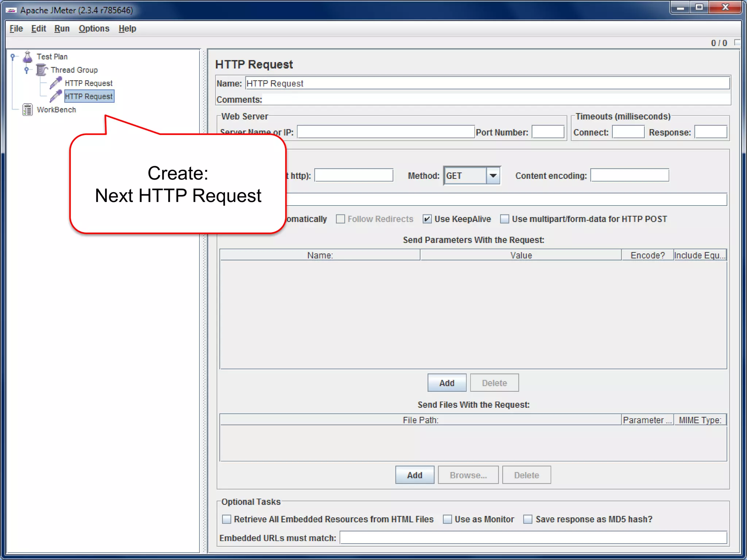Image resolution: width=747 pixels, height=560 pixels.
Task: Maximize the JMeter window
Action: pos(699,7)
